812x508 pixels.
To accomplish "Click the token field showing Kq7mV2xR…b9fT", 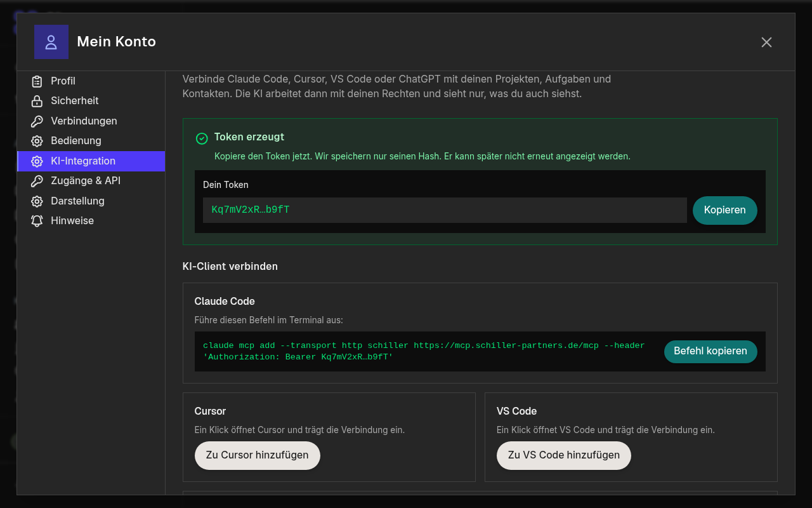I will pos(445,210).
